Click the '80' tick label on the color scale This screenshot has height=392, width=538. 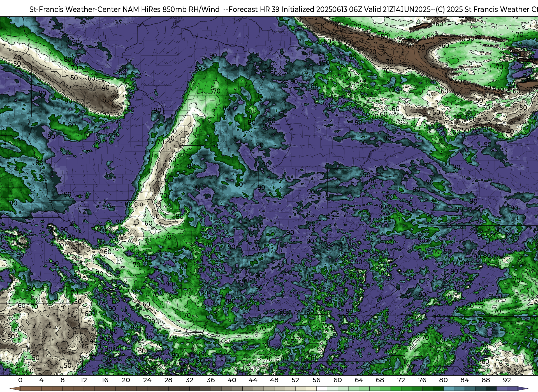[x=443, y=380]
